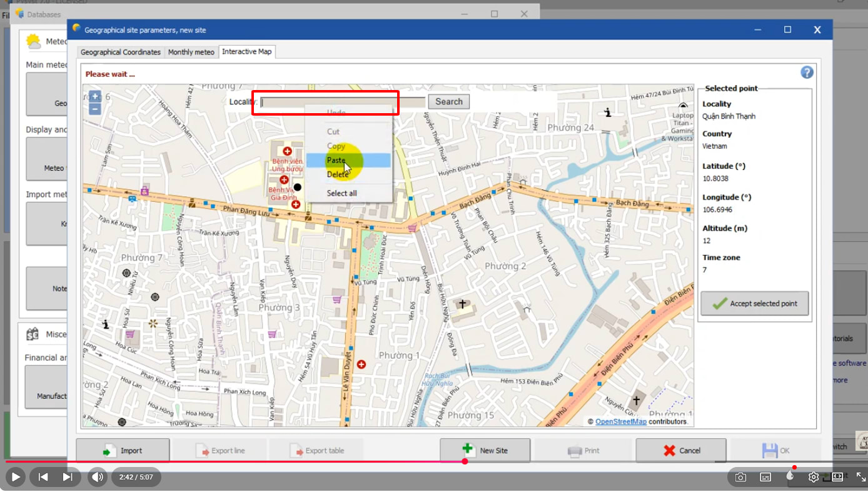Screen dimensions: 868x492
Task: Click the Please wait status message
Action: pyautogui.click(x=110, y=74)
